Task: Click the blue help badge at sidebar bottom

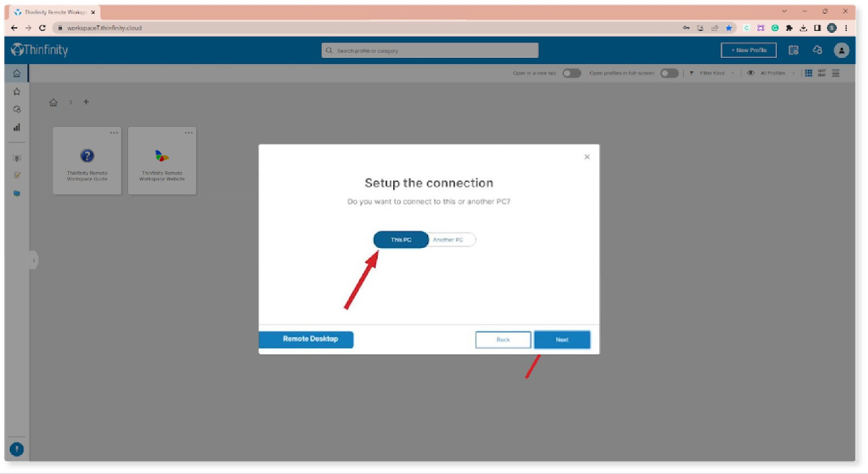Action: click(x=17, y=449)
